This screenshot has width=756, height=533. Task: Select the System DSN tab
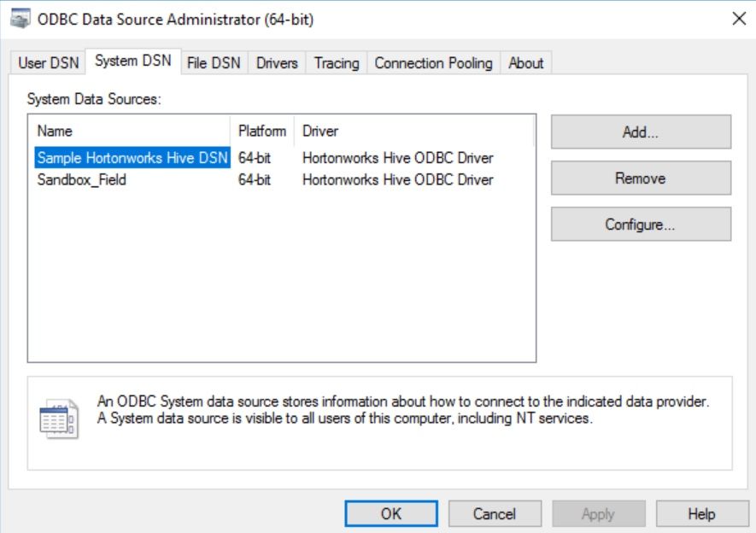(132, 61)
